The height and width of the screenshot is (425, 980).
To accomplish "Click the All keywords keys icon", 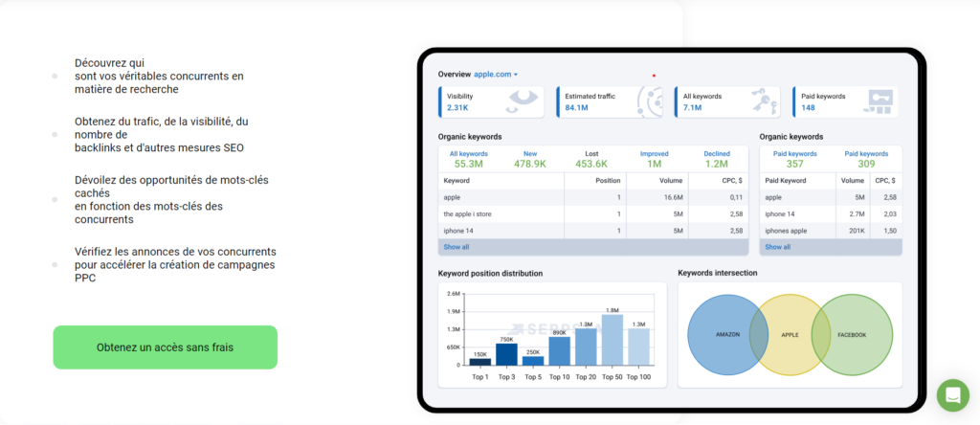I will tap(764, 100).
